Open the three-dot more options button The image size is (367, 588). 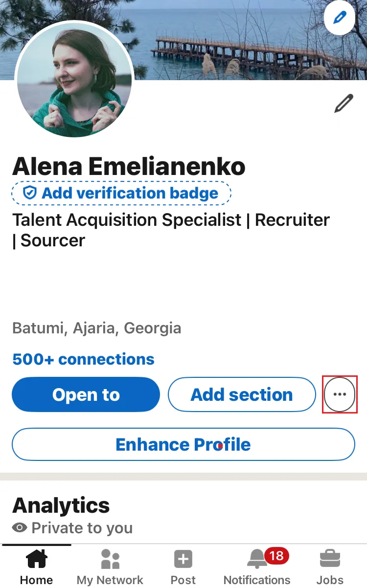tap(340, 394)
